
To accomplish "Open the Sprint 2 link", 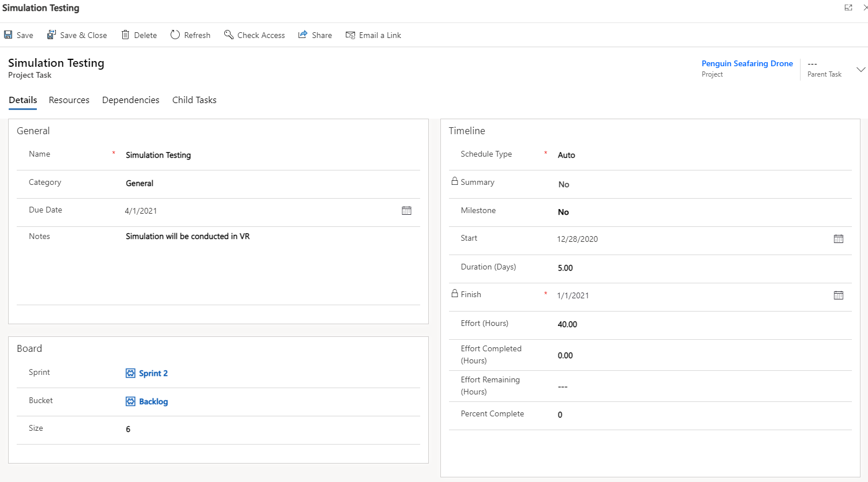I will (x=153, y=373).
